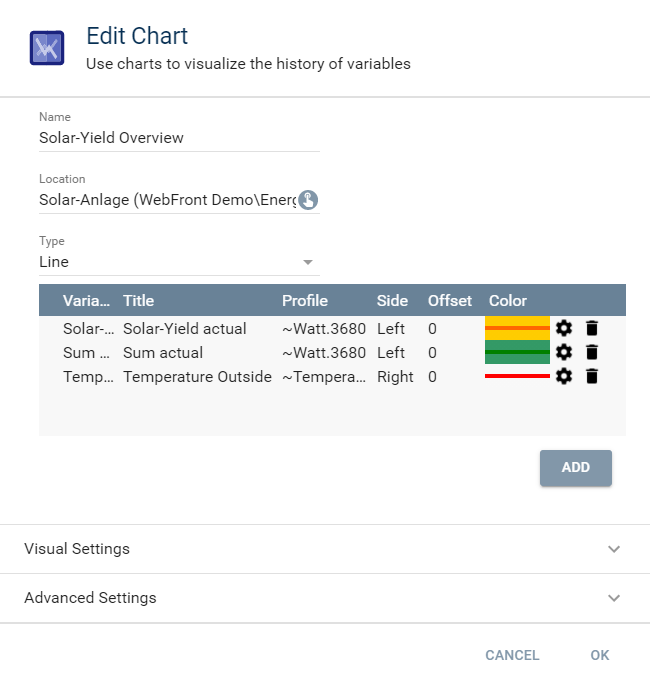The height and width of the screenshot is (688, 650).
Task: Expand the Advanced Settings section
Action: coord(324,598)
